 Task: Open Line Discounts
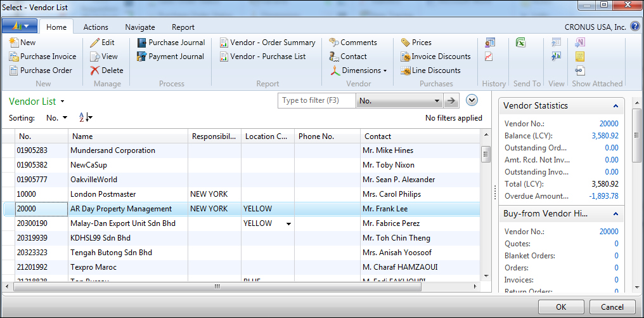(x=431, y=70)
